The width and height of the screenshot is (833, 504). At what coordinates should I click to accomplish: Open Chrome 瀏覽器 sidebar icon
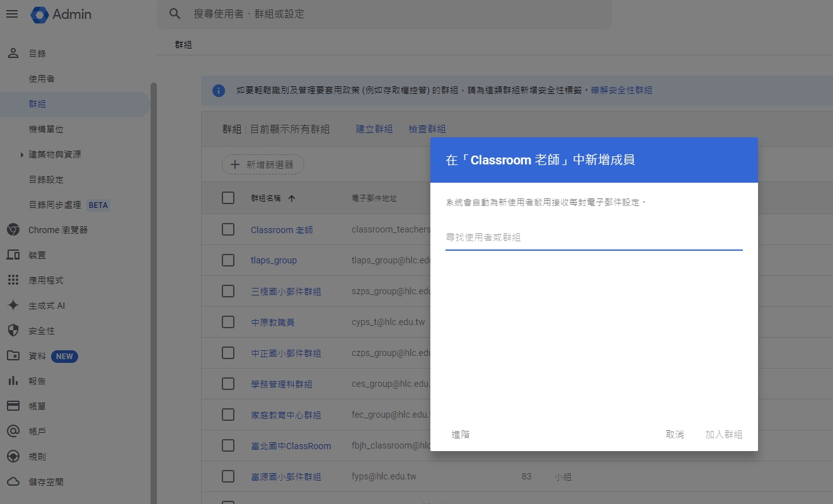(x=13, y=230)
